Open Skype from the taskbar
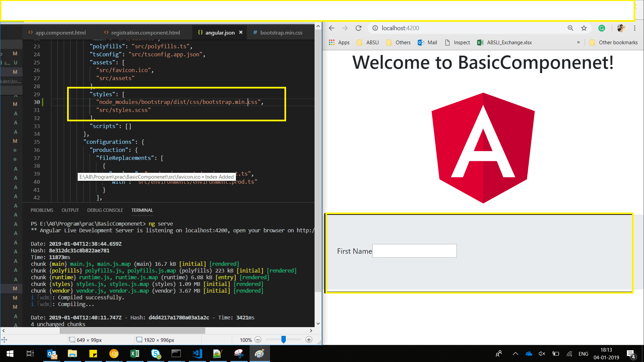This screenshot has height=362, width=644. click(156, 354)
